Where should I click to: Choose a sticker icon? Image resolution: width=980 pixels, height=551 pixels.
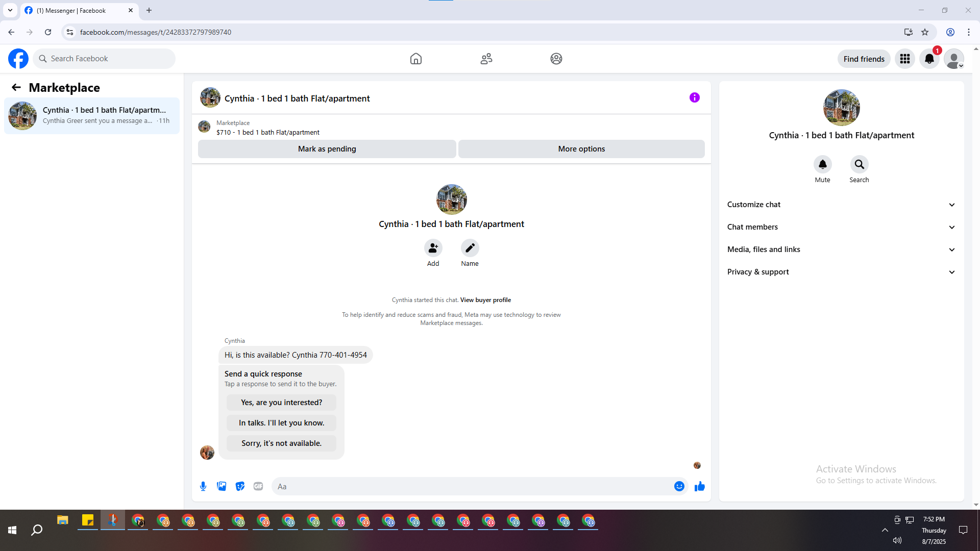pyautogui.click(x=240, y=487)
